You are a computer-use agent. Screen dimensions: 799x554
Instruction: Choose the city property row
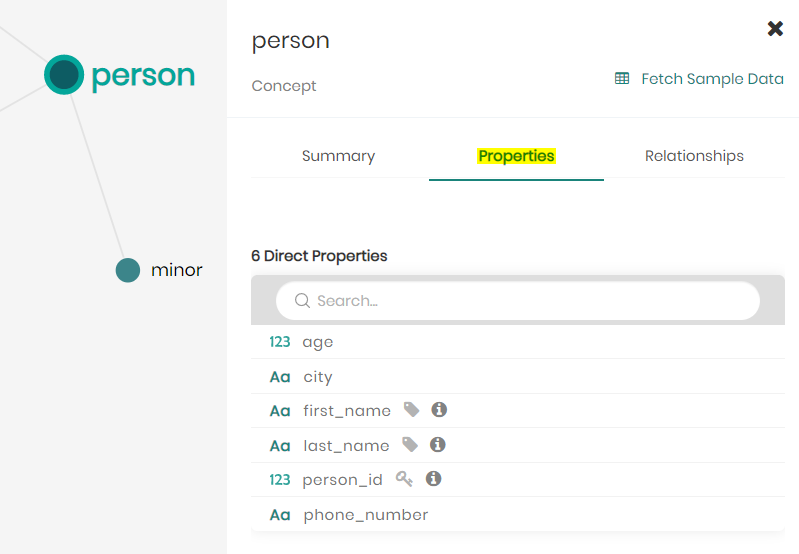(x=318, y=377)
